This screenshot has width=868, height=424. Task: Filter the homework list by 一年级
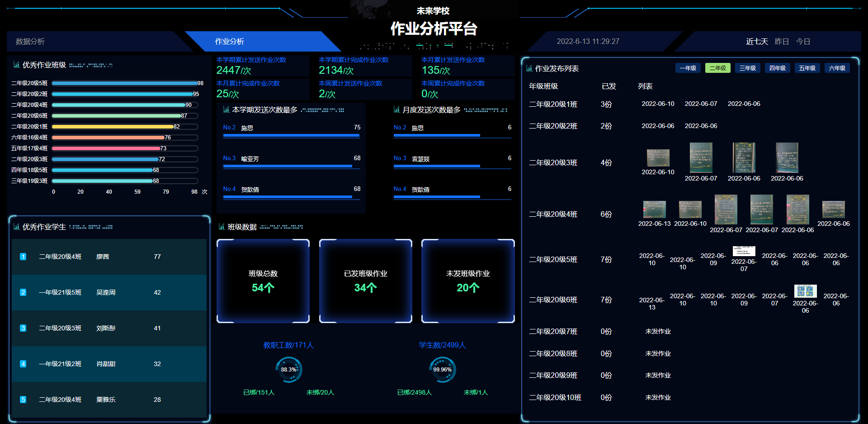coord(688,68)
